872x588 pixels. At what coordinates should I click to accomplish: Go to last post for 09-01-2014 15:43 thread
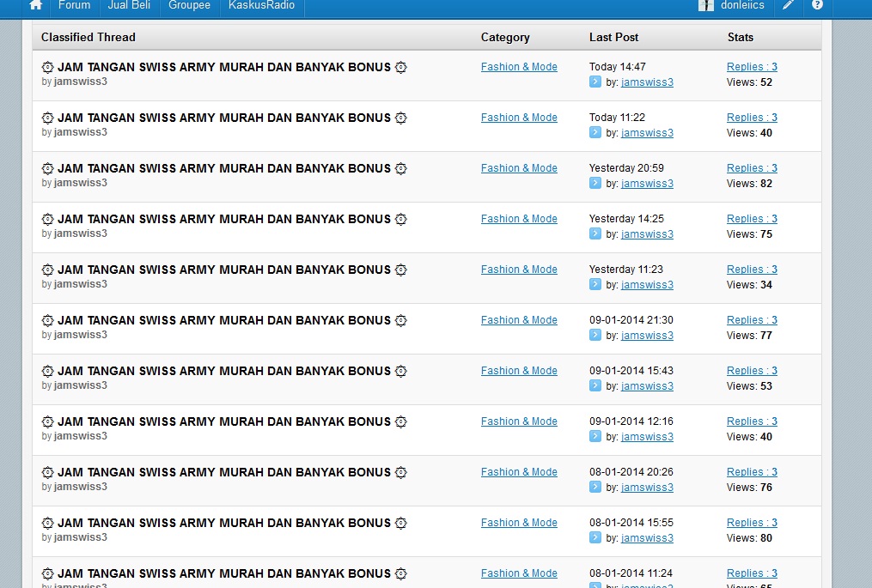point(595,385)
